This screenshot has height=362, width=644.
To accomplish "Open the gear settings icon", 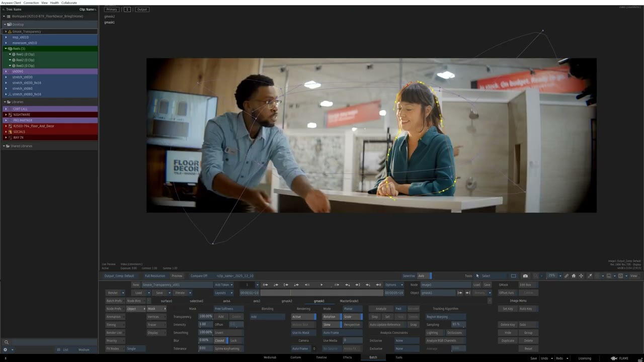I will [6, 349].
